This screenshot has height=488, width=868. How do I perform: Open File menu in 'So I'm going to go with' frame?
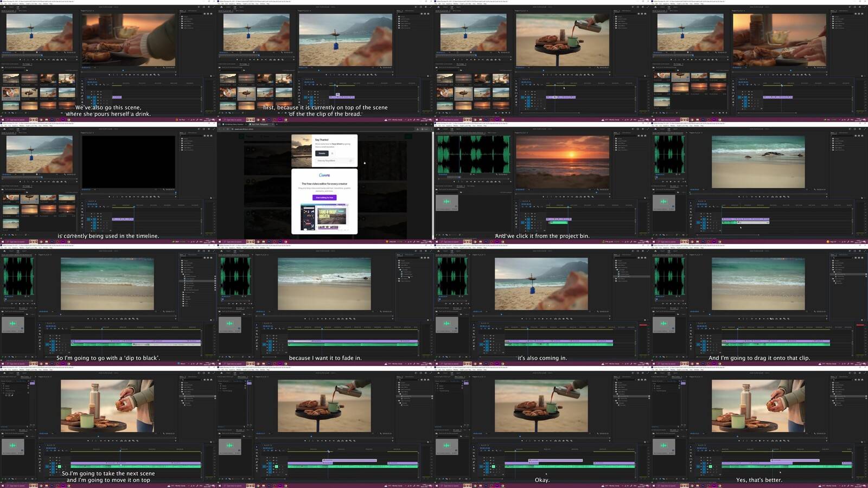click(2, 247)
